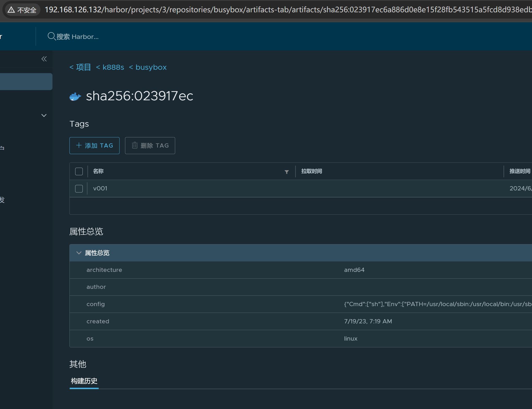Open the 构建历史 tab
The height and width of the screenshot is (409, 532).
click(84, 381)
